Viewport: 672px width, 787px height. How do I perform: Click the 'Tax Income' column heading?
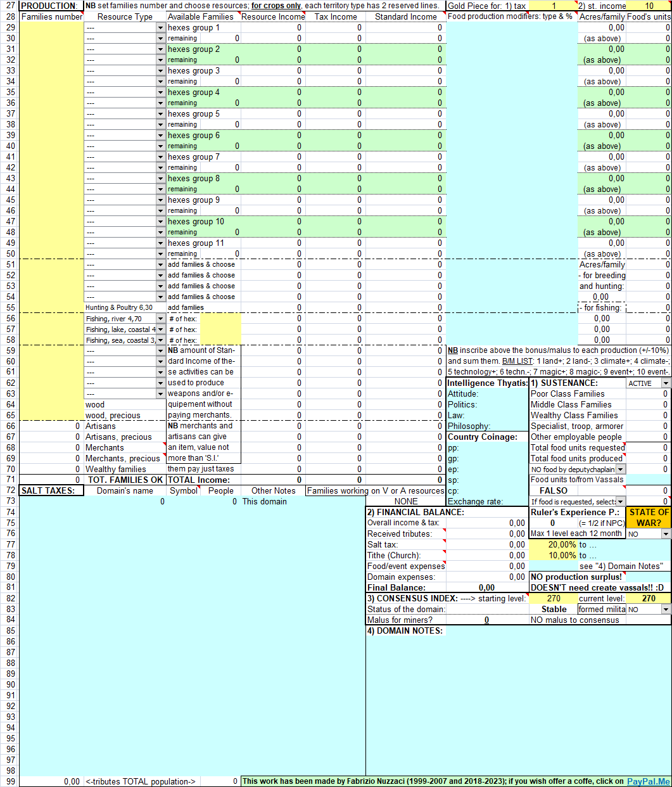[336, 16]
